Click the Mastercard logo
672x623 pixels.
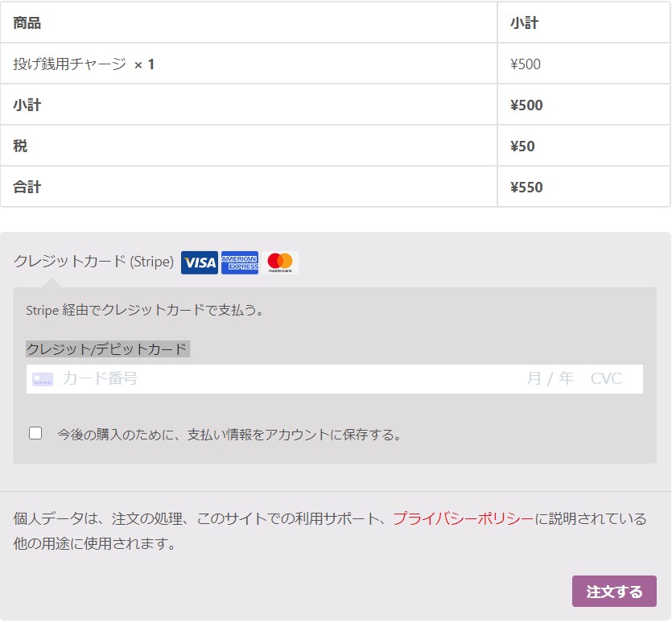pyautogui.click(x=280, y=262)
